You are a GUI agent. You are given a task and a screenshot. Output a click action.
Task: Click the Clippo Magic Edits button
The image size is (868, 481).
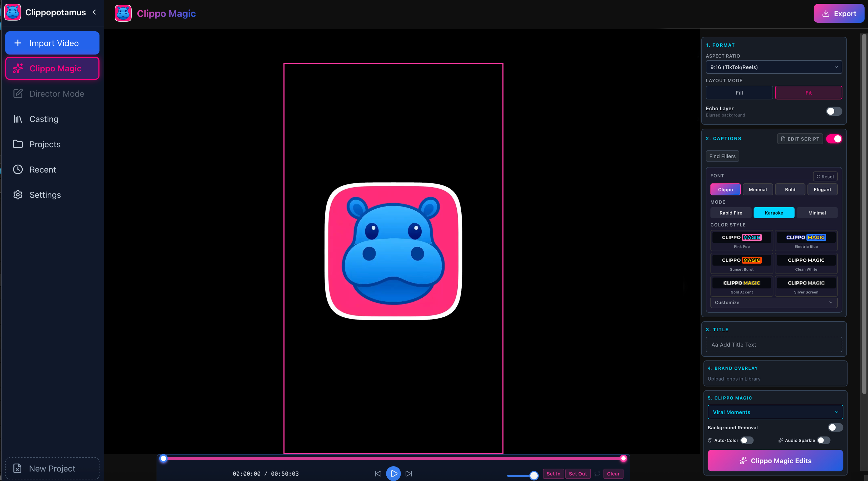pos(775,460)
